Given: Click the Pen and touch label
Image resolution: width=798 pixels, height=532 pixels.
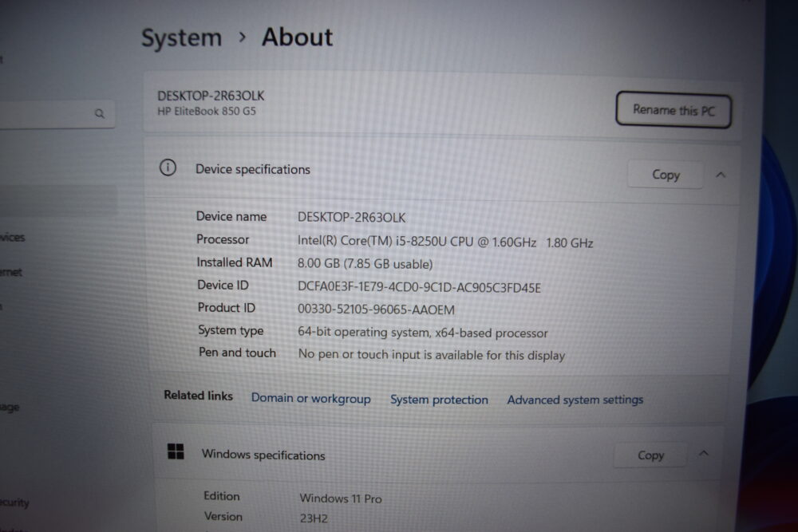Looking at the screenshot, I should point(237,353).
